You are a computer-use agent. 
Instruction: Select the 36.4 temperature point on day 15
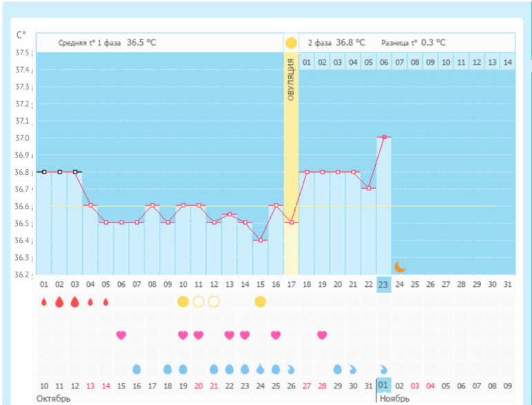260,240
